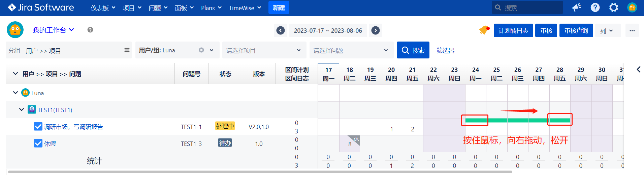Click the green plan bar in timeline
This screenshot has width=644, height=178.
pos(517,120)
